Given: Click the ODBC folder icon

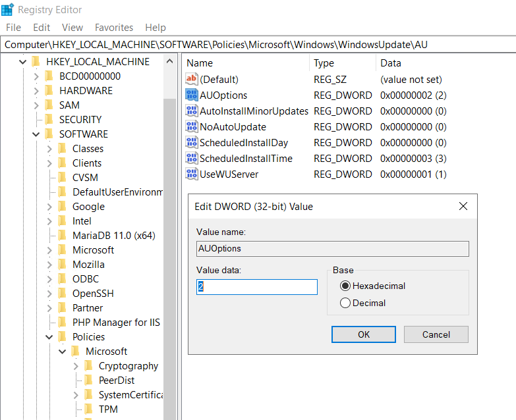Looking at the screenshot, I should pyautogui.click(x=62, y=278).
